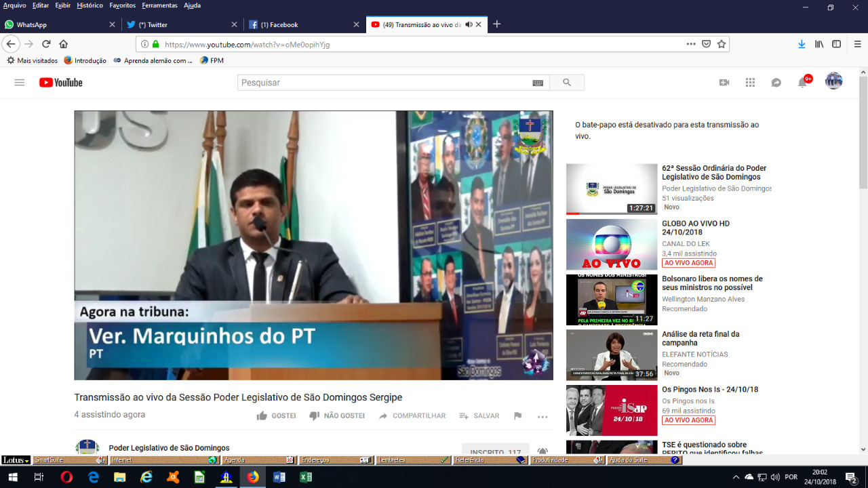The height and width of the screenshot is (488, 868).
Task: Open the Editar menu
Action: [41, 5]
